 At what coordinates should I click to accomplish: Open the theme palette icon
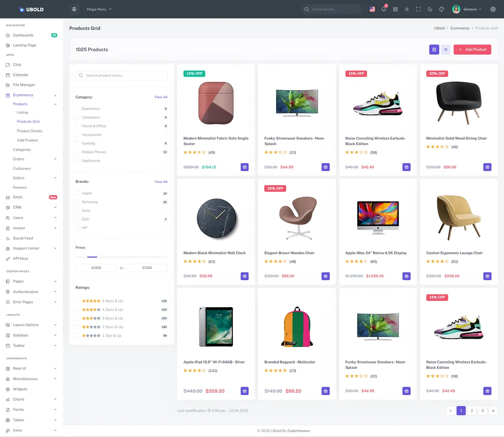click(441, 9)
